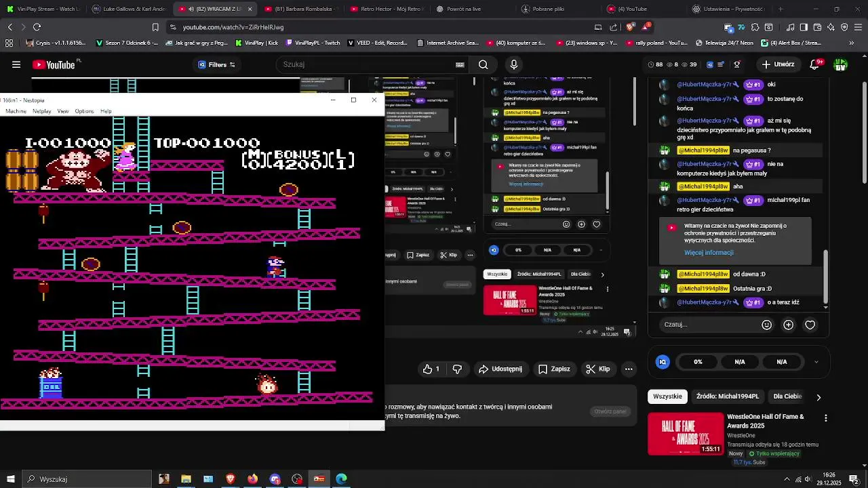The height and width of the screenshot is (488, 868).
Task: Open the Brave main menu
Action: [x=858, y=27]
